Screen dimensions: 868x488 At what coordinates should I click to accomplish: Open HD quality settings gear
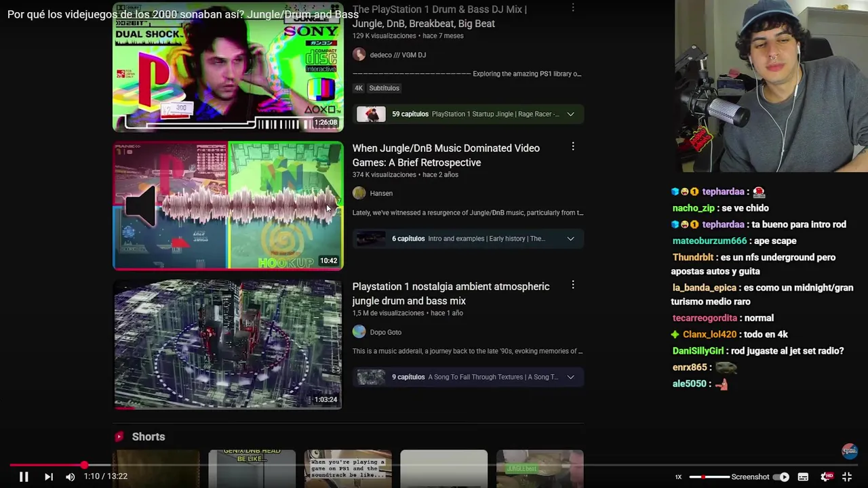point(826,477)
